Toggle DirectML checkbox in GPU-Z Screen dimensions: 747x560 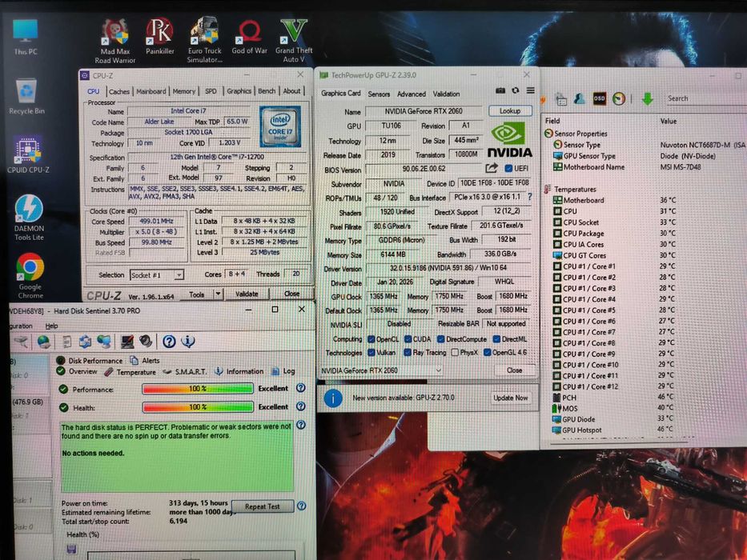pyautogui.click(x=496, y=339)
